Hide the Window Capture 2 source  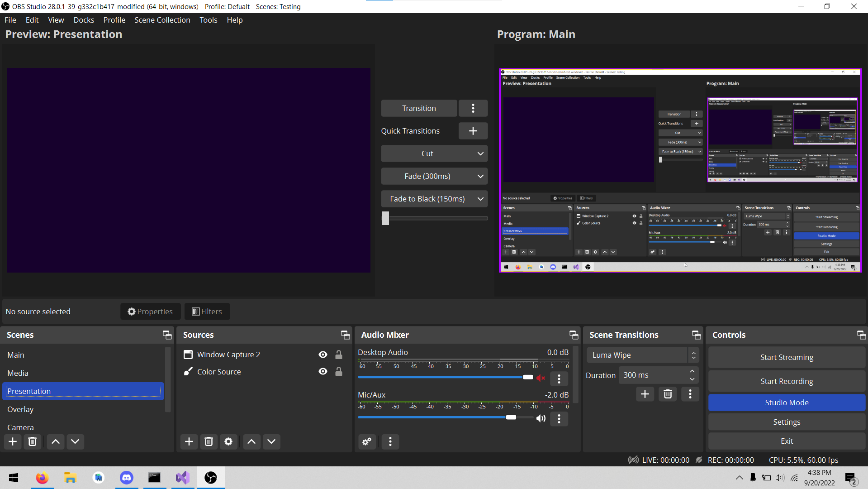coord(323,355)
